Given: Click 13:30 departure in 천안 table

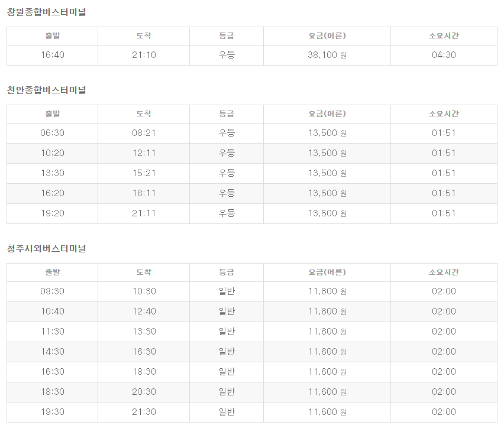Looking at the screenshot, I should [x=53, y=173].
